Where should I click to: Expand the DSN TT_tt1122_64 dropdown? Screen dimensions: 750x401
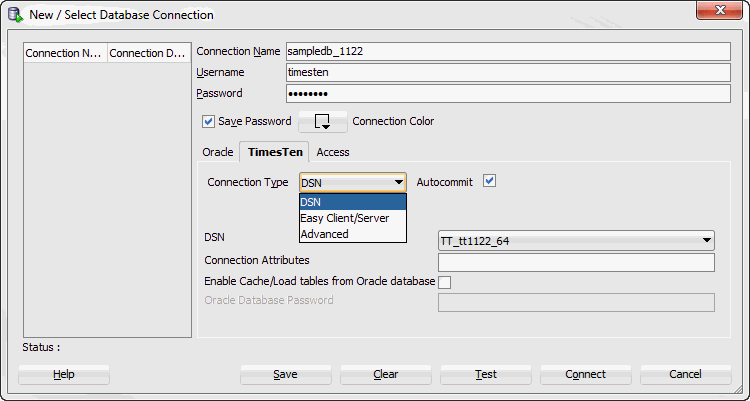[x=576, y=241]
